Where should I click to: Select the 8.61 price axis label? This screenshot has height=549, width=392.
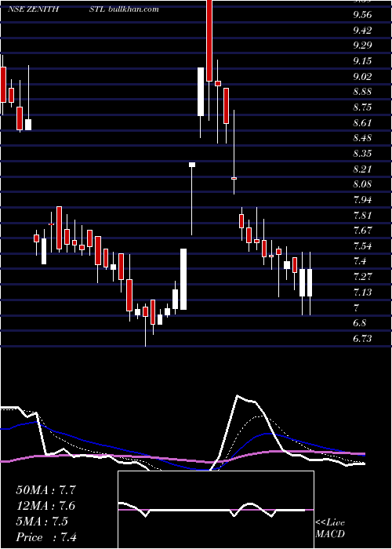(x=362, y=123)
